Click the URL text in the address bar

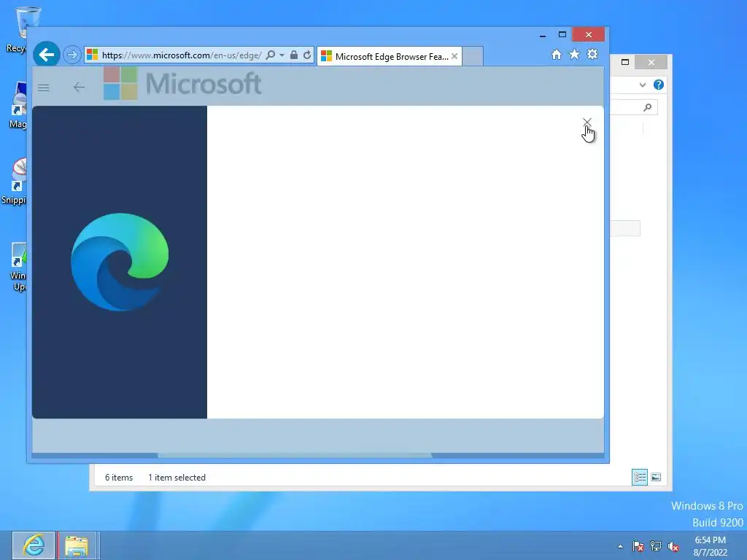pos(182,55)
